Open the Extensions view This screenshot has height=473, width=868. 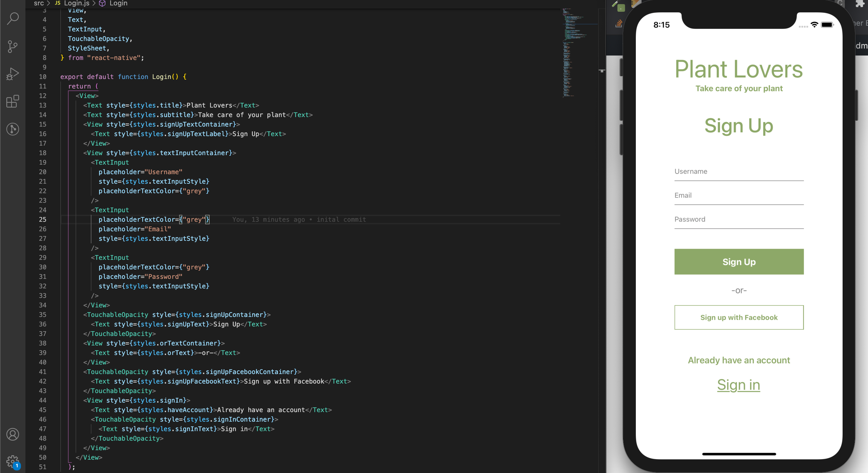coord(12,102)
